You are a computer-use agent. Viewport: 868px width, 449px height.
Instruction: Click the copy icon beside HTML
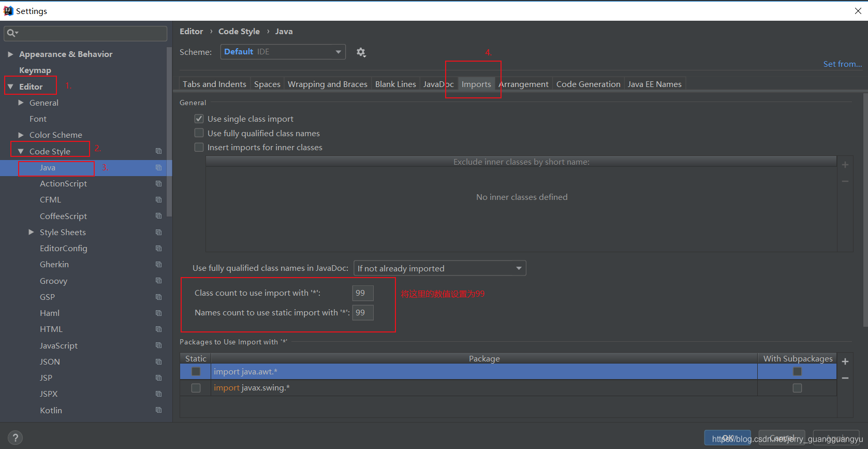[x=159, y=329]
